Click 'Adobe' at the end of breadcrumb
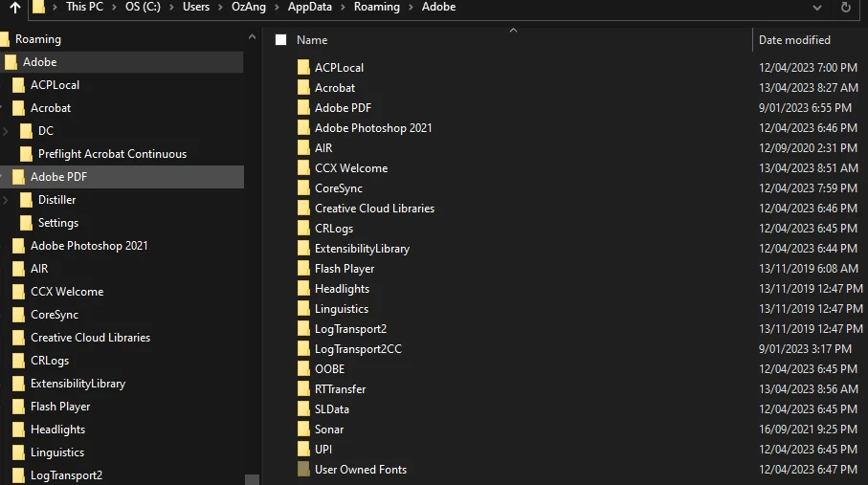The image size is (868, 485). pyautogui.click(x=438, y=8)
